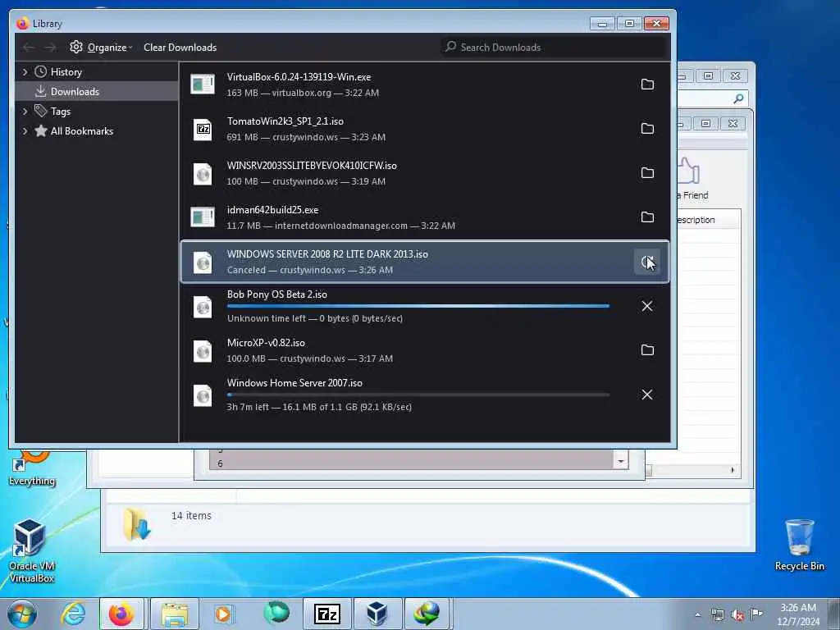The height and width of the screenshot is (630, 840).
Task: Click thumbs-up Tell a Friend icon
Action: (689, 171)
